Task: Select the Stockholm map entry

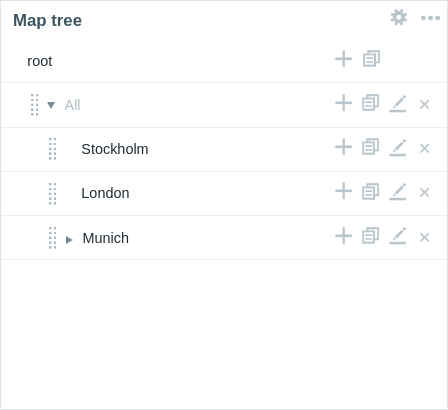Action: 115,149
